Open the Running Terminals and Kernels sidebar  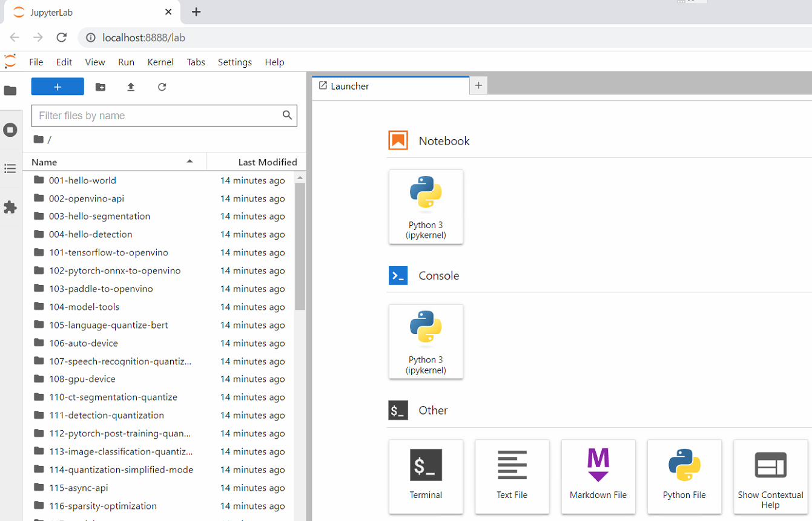tap(10, 129)
